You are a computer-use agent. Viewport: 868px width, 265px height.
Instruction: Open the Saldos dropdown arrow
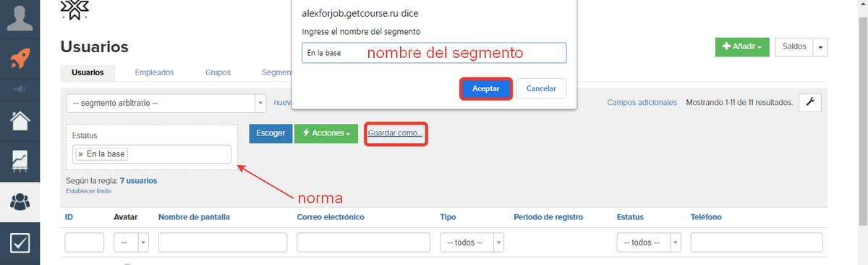coord(820,46)
